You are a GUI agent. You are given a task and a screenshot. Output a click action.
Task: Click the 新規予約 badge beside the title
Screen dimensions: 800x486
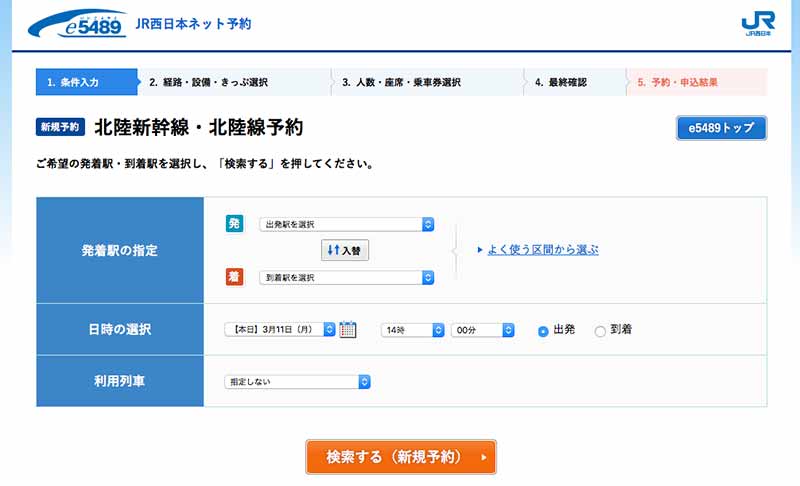60,127
